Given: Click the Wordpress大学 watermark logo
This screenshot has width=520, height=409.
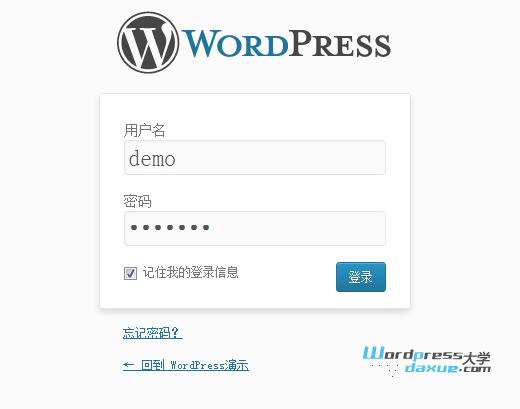Looking at the screenshot, I should 426,360.
